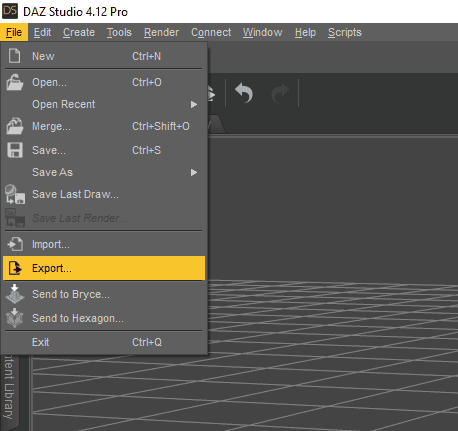Choose Exit from the File menu
The height and width of the screenshot is (431, 458).
pyautogui.click(x=104, y=342)
